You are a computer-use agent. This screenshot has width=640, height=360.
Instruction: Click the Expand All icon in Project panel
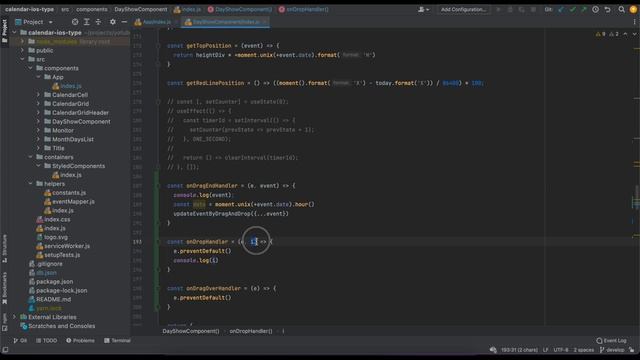pyautogui.click(x=87, y=22)
